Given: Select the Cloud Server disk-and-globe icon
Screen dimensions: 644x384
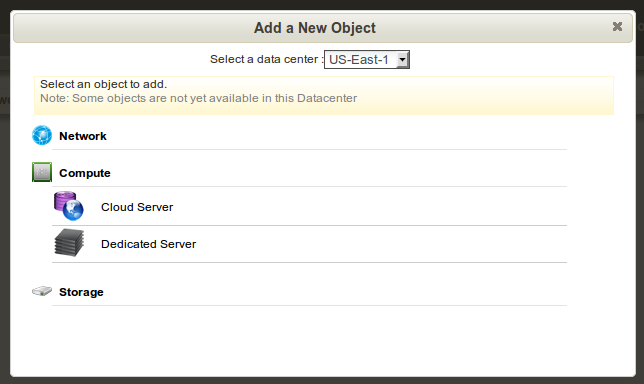Looking at the screenshot, I should (x=69, y=206).
